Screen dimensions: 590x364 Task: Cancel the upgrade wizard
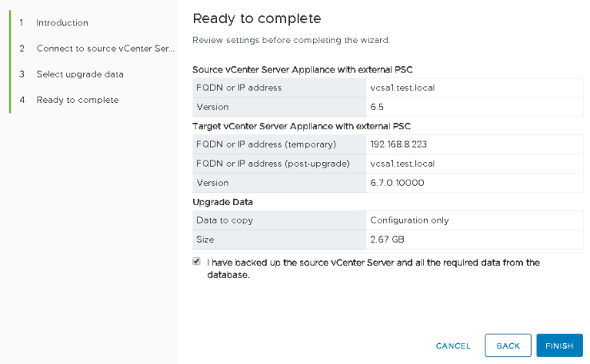(453, 346)
